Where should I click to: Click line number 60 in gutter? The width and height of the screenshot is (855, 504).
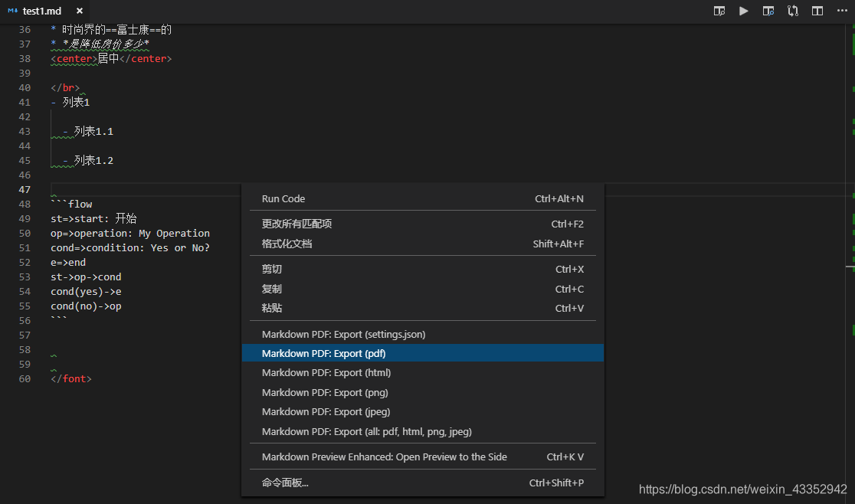click(25, 378)
